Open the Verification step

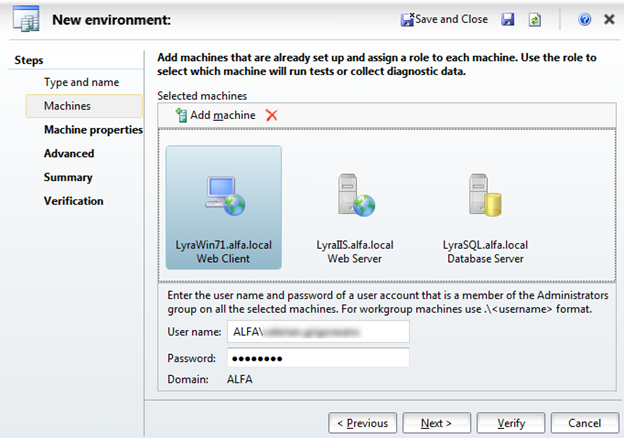click(74, 201)
